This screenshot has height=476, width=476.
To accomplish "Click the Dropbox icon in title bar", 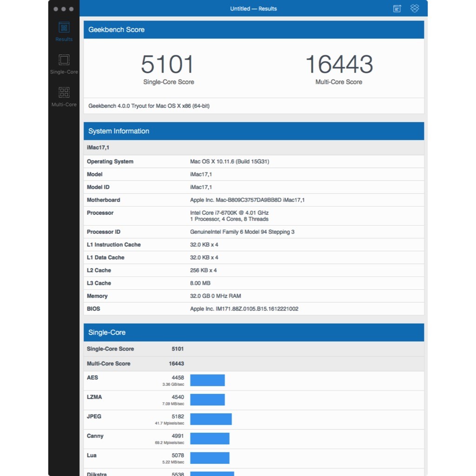I will [415, 8].
